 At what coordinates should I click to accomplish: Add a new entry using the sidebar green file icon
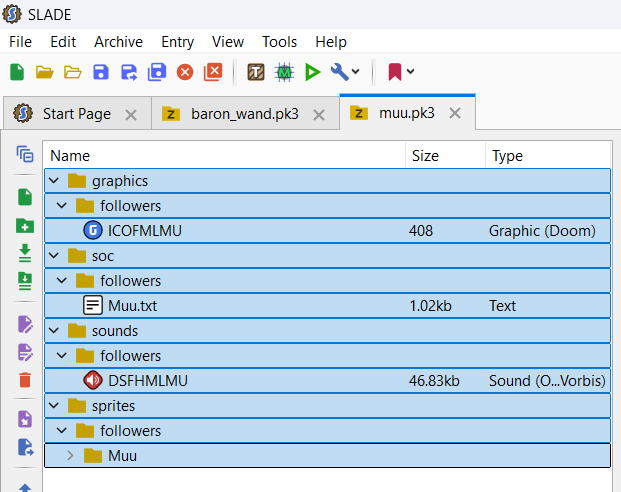25,197
